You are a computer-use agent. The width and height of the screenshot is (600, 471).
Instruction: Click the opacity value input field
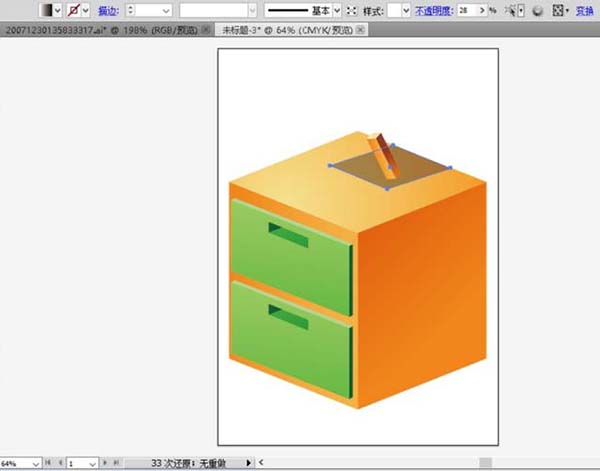coord(467,10)
